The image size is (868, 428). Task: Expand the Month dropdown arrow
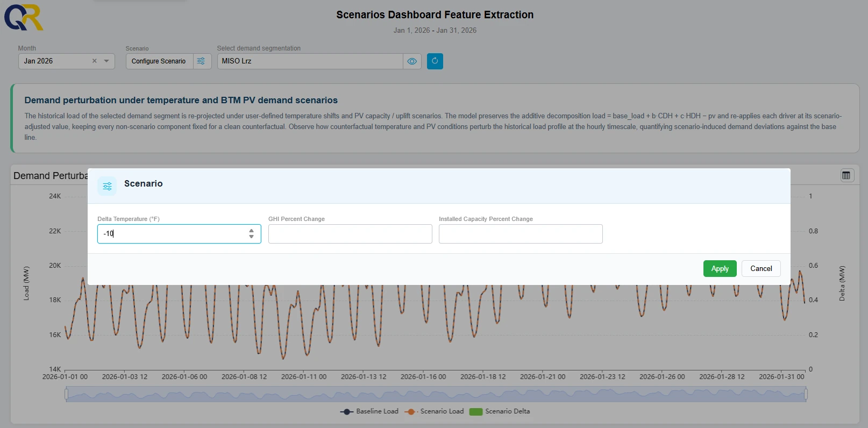(x=106, y=61)
